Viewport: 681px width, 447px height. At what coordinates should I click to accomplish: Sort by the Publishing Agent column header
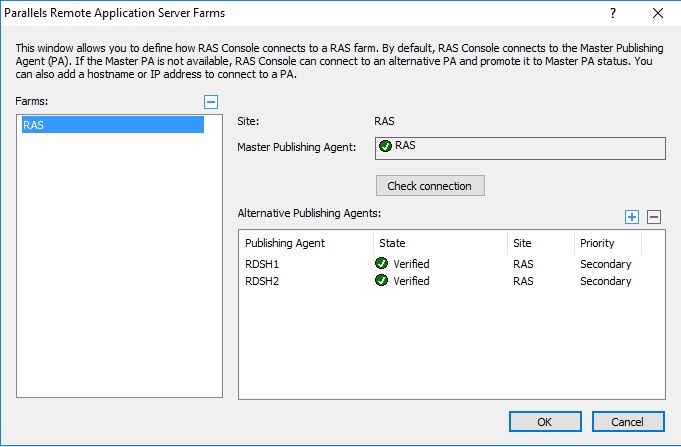(x=306, y=243)
